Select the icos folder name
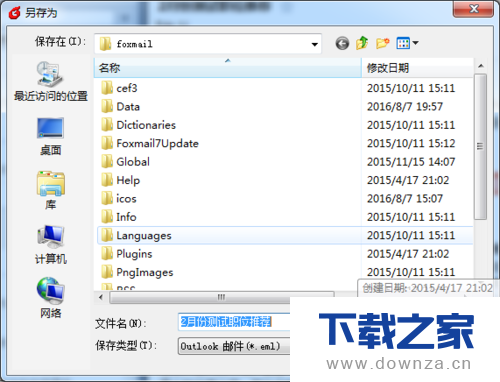Viewport: 500px width, 382px height. coord(126,199)
